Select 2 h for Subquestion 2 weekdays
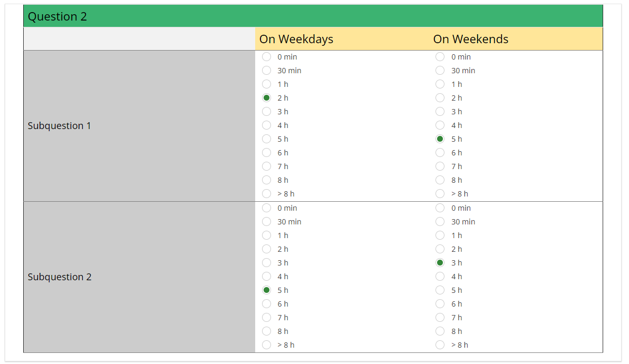The height and width of the screenshot is (364, 629). 267,249
